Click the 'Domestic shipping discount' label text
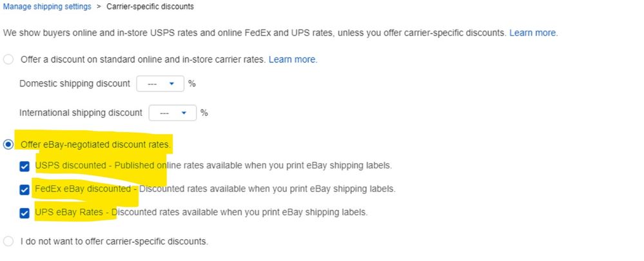This screenshot has height=261, width=644. [75, 84]
